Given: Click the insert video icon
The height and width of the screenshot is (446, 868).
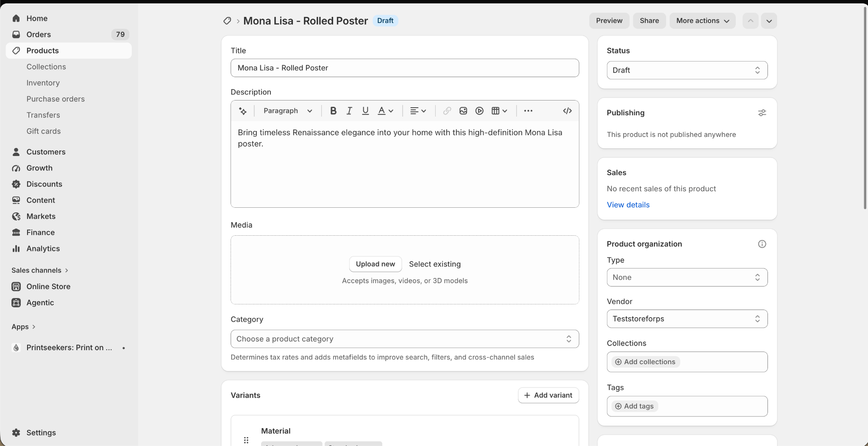Looking at the screenshot, I should point(479,111).
